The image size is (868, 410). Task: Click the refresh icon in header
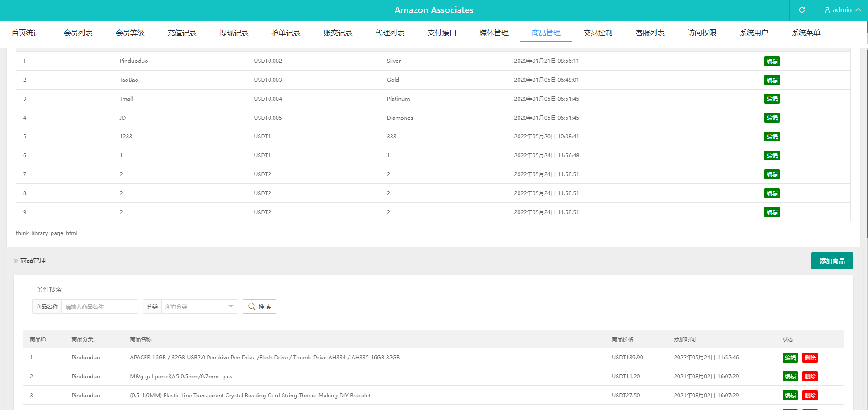(802, 10)
